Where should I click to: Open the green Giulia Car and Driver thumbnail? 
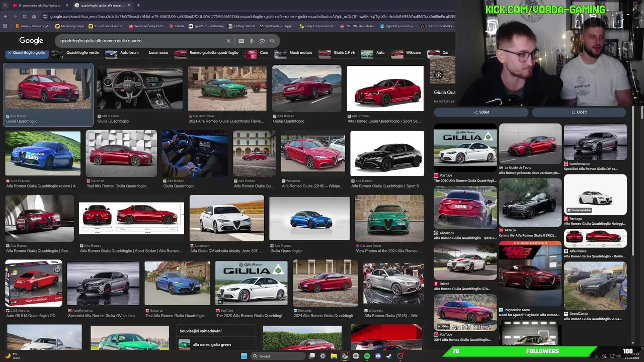tap(227, 88)
